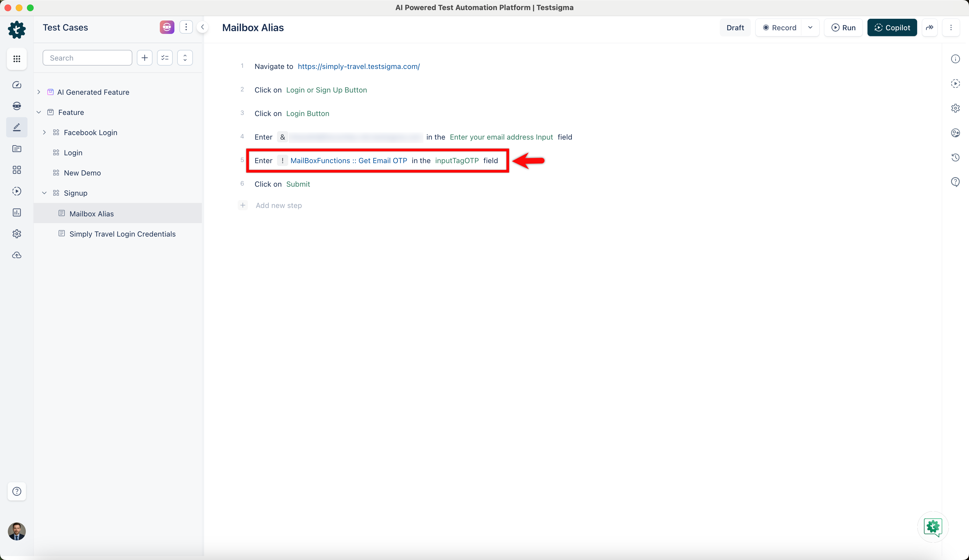This screenshot has height=560, width=969.
Task: Open the reports chart sidebar icon
Action: 17,212
